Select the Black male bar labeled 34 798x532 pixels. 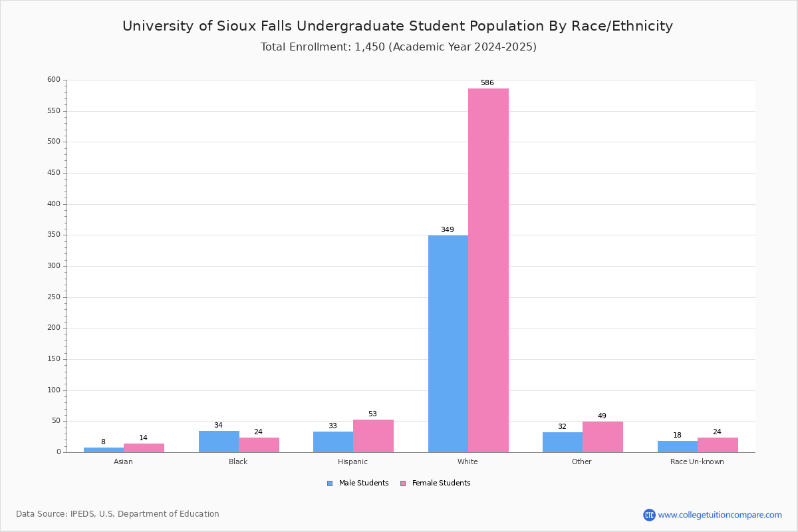219,442
